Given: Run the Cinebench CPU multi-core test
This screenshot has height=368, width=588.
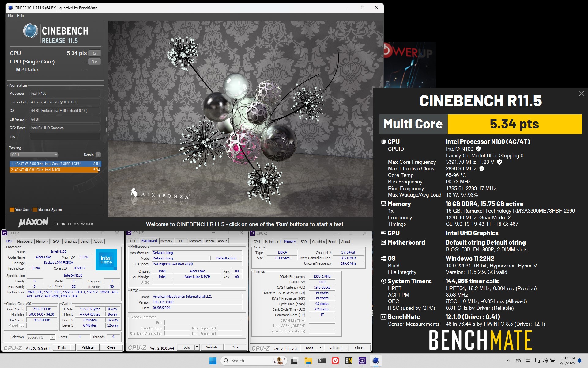Looking at the screenshot, I should pos(95,53).
